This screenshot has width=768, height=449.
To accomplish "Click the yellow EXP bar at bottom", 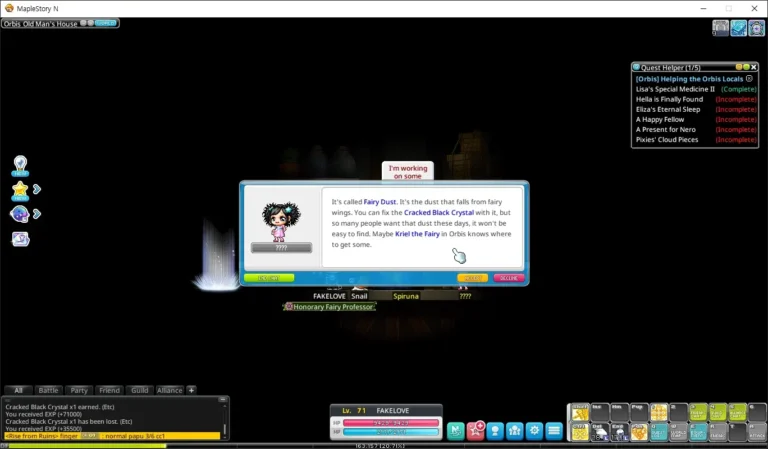I will point(87,446).
